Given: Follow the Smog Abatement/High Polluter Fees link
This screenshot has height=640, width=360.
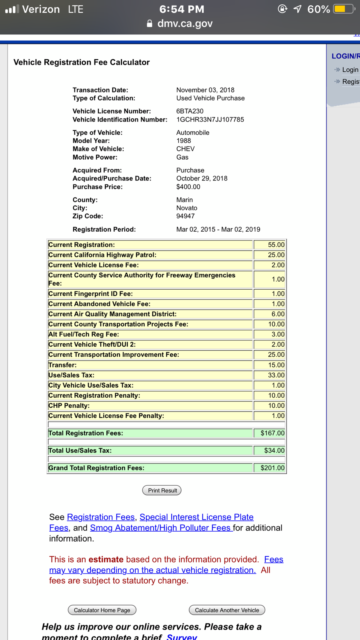Looking at the screenshot, I should [x=161, y=528].
